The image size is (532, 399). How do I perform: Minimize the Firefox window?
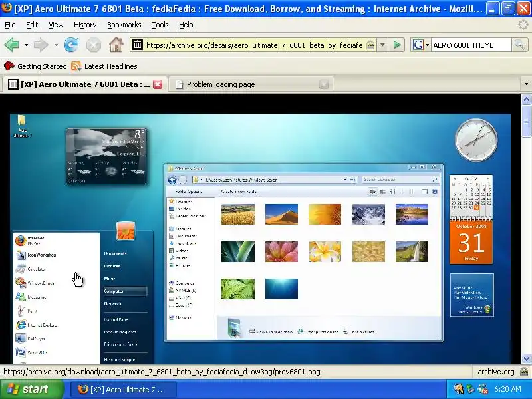493,9
